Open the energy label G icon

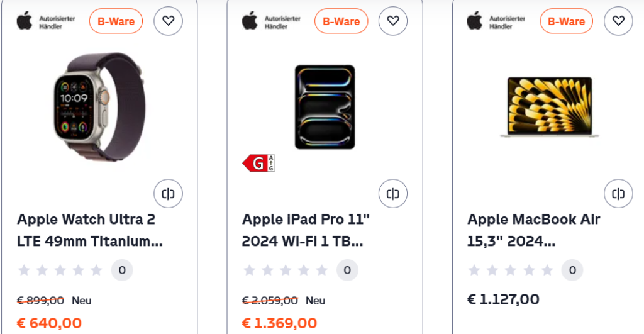[x=258, y=164]
